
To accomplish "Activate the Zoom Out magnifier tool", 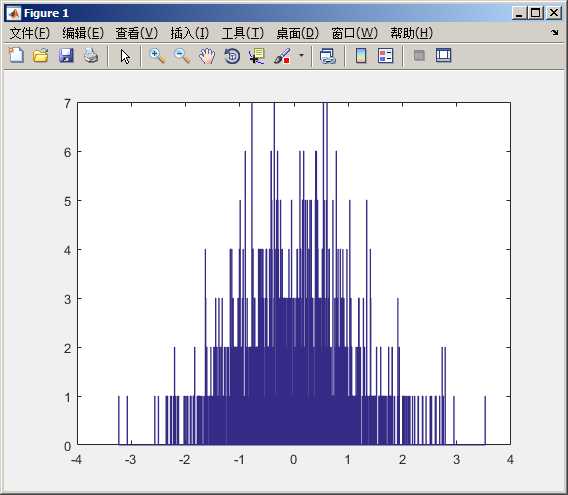I will [182, 56].
